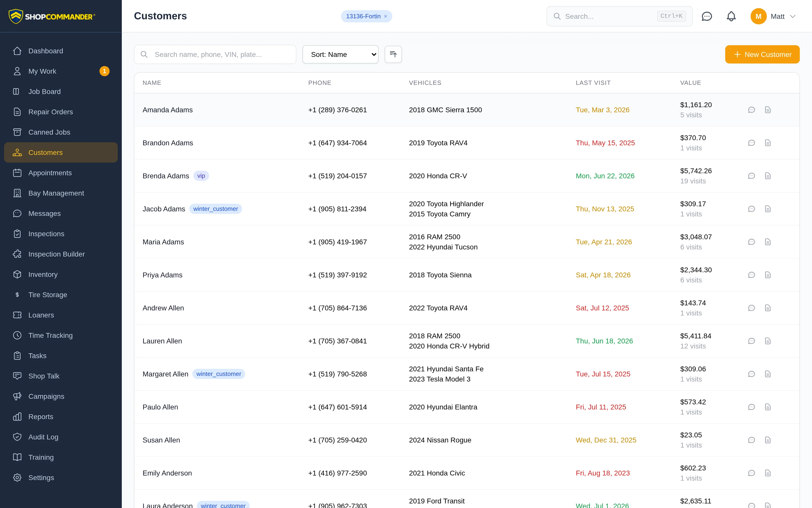Open document icon for Margaret Allen
The image size is (812, 508).
tap(768, 374)
